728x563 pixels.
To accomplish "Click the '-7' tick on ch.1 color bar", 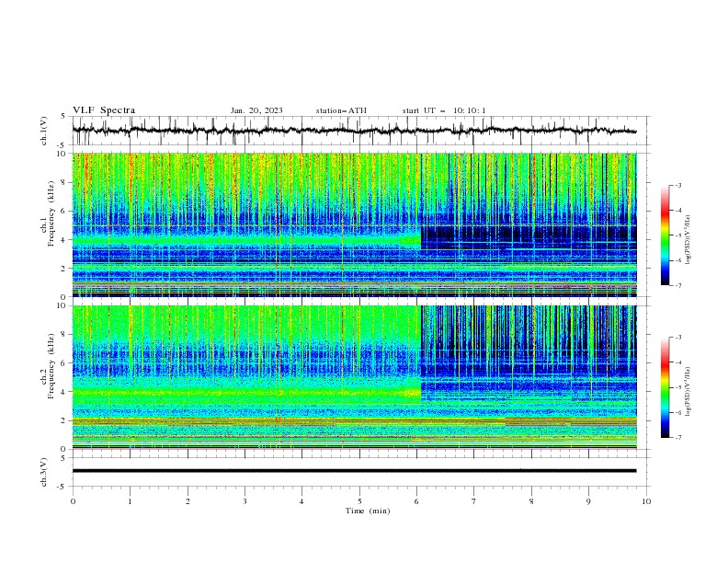I will [677, 285].
